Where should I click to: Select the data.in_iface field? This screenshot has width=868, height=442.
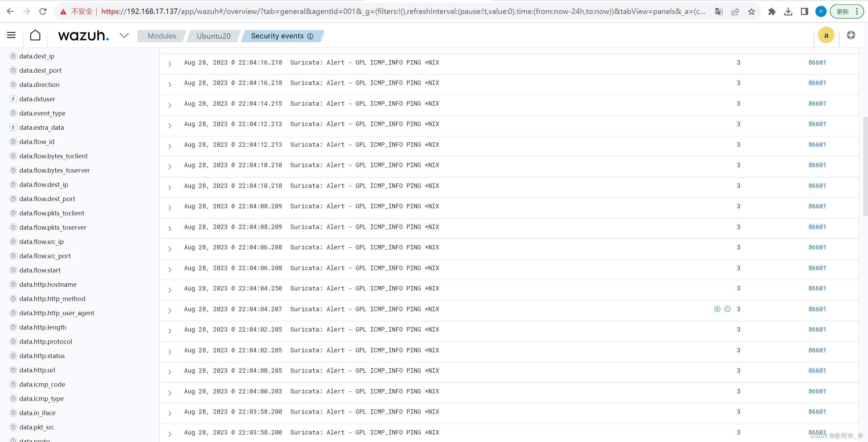(37, 413)
